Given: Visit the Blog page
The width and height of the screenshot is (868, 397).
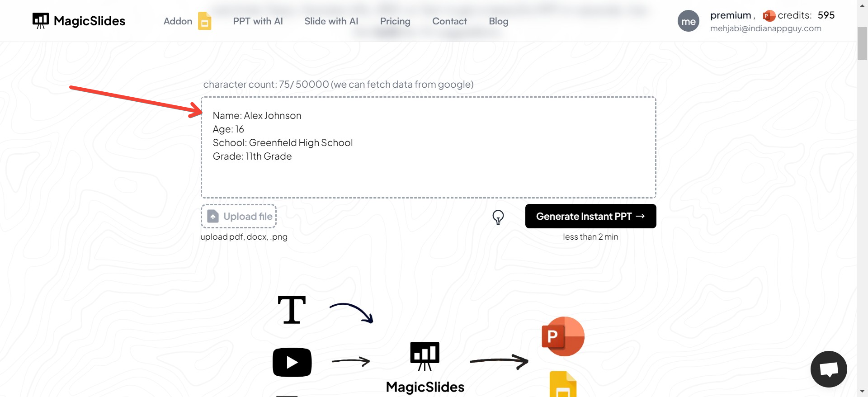Looking at the screenshot, I should [499, 21].
